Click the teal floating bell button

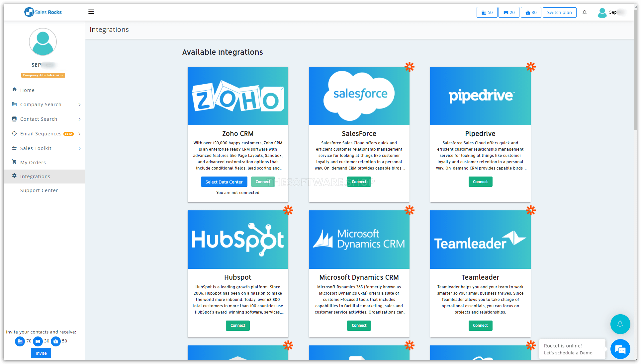pos(620,324)
